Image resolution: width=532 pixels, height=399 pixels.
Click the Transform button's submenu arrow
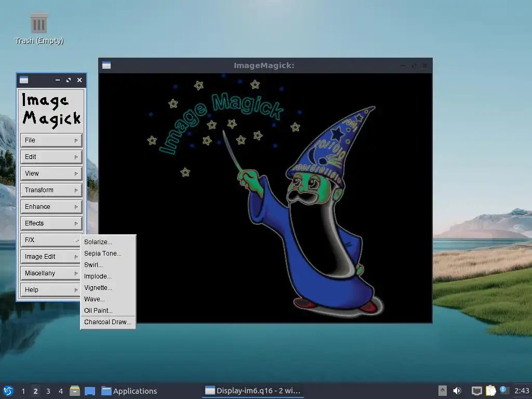point(76,190)
